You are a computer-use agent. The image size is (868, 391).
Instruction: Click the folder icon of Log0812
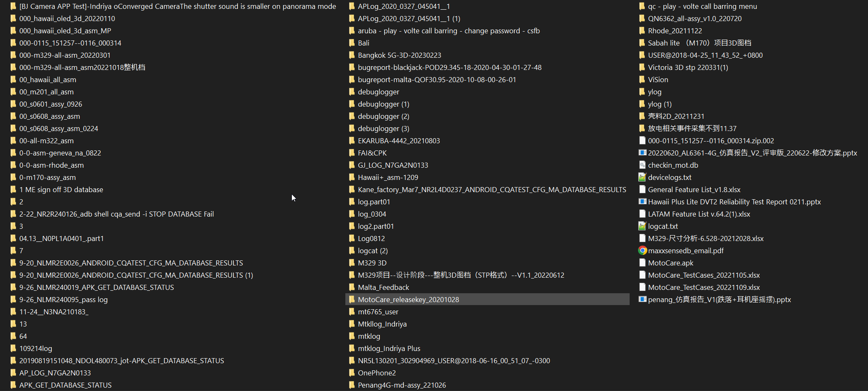point(352,238)
